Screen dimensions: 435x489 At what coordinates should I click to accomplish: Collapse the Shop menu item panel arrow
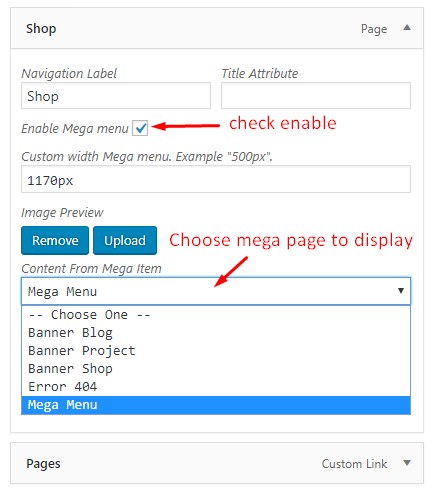pyautogui.click(x=407, y=28)
